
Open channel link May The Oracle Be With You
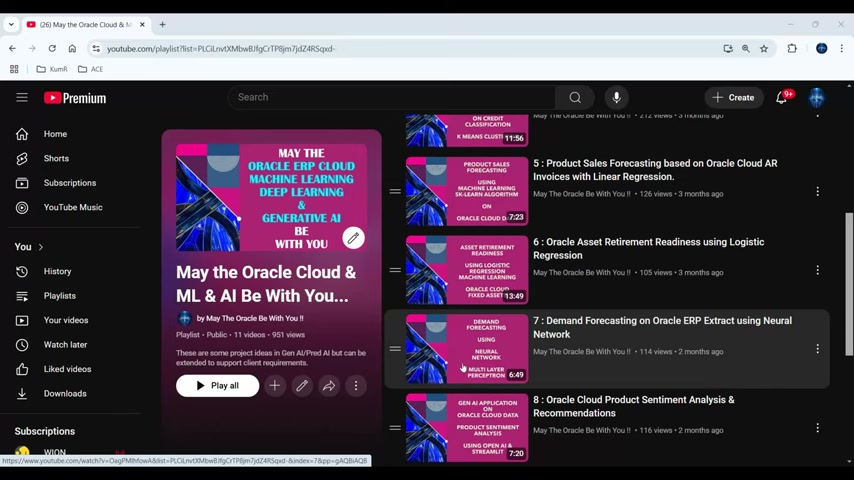tap(250, 318)
